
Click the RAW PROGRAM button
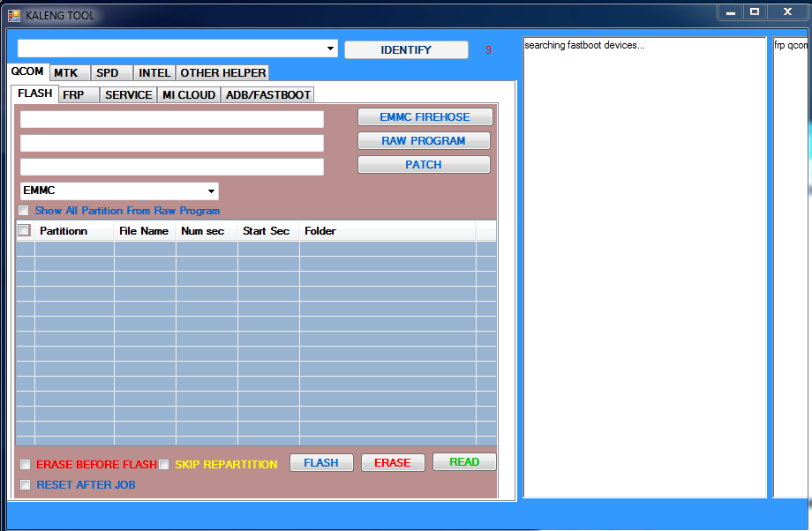[424, 141]
